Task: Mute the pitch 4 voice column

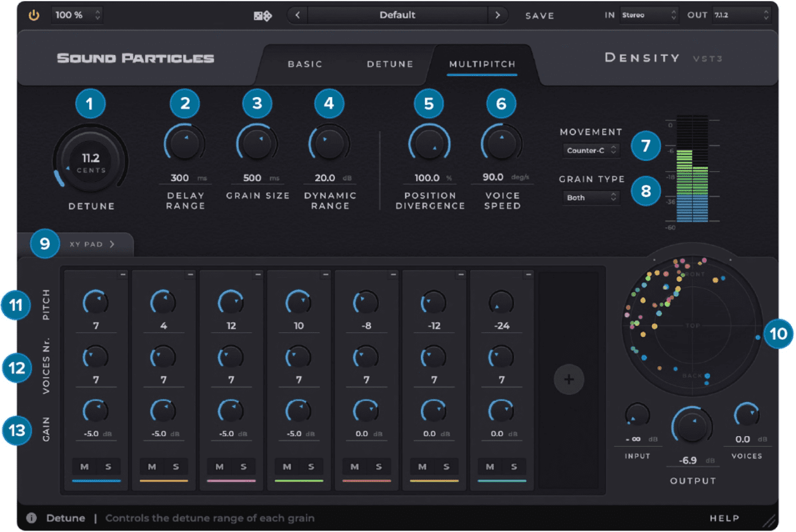Action: pyautogui.click(x=152, y=467)
